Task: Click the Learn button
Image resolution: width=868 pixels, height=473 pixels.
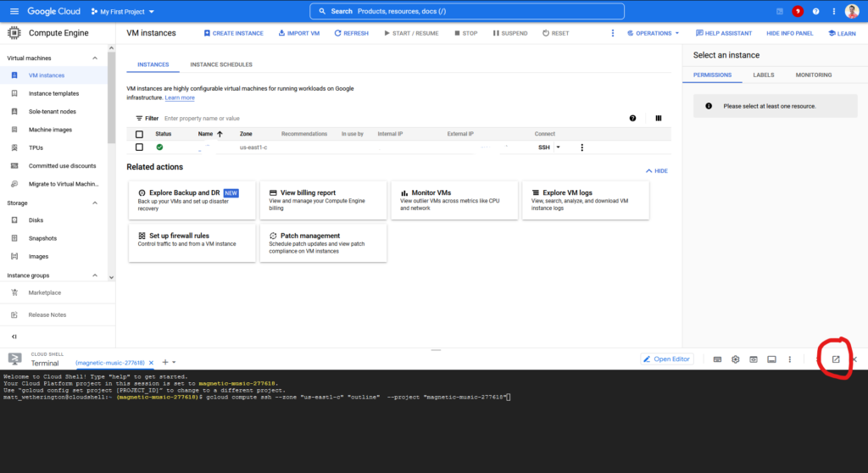Action: coord(842,33)
